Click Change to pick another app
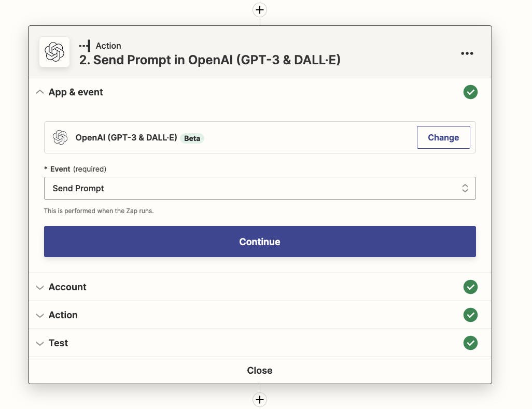Viewport: 532px width, 409px height. tap(443, 137)
